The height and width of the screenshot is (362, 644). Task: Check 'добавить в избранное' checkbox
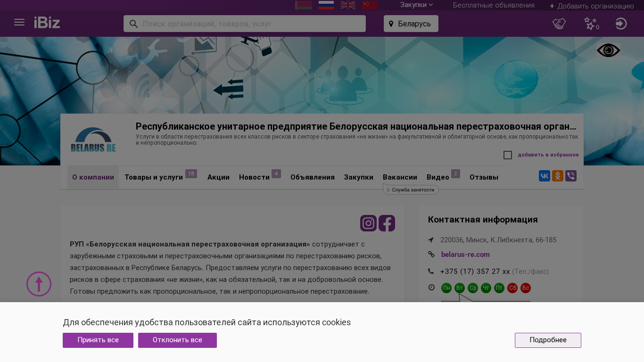[508, 155]
